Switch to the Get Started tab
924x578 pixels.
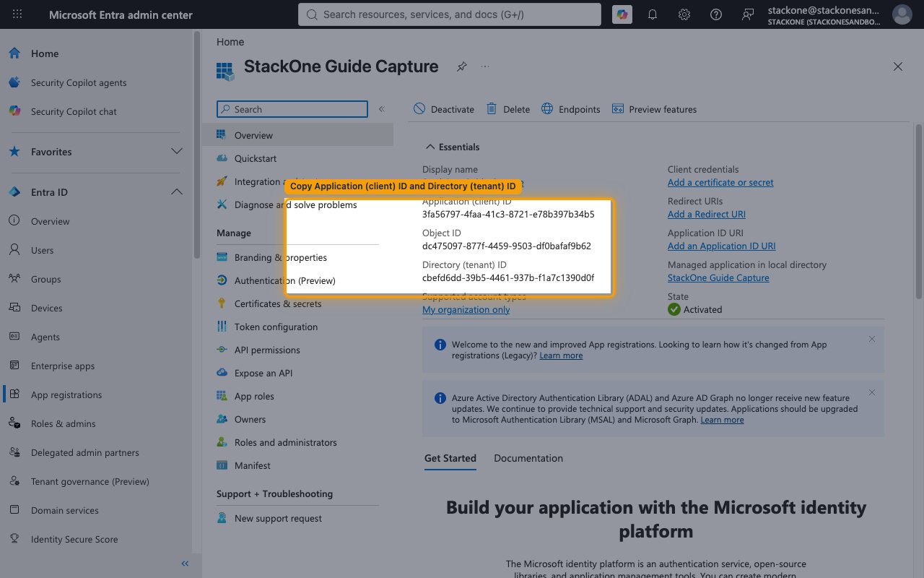click(450, 458)
